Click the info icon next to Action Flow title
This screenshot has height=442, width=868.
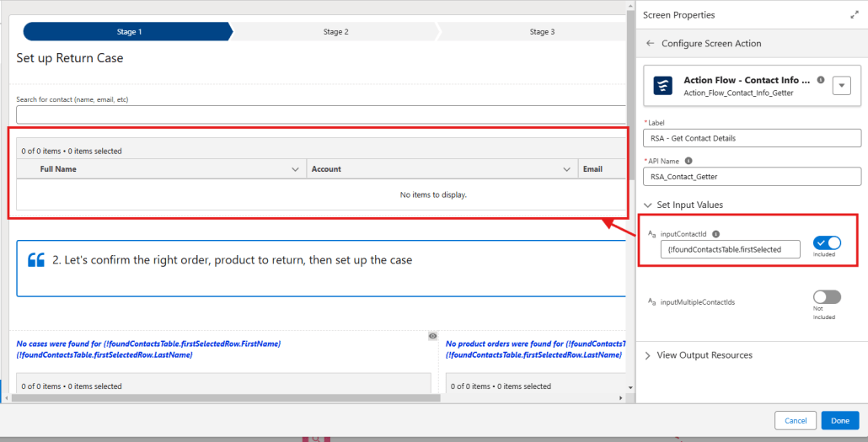coord(821,80)
